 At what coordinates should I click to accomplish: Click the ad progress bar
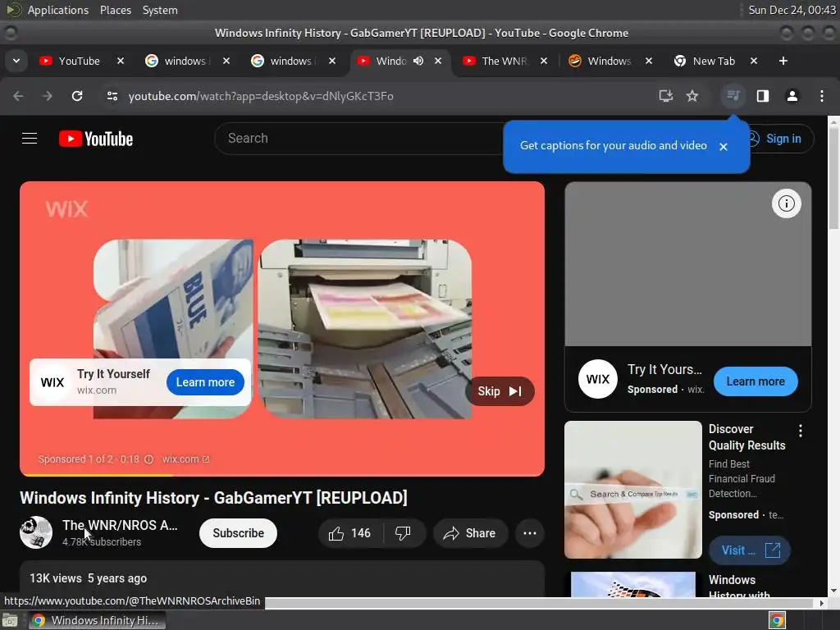282,475
